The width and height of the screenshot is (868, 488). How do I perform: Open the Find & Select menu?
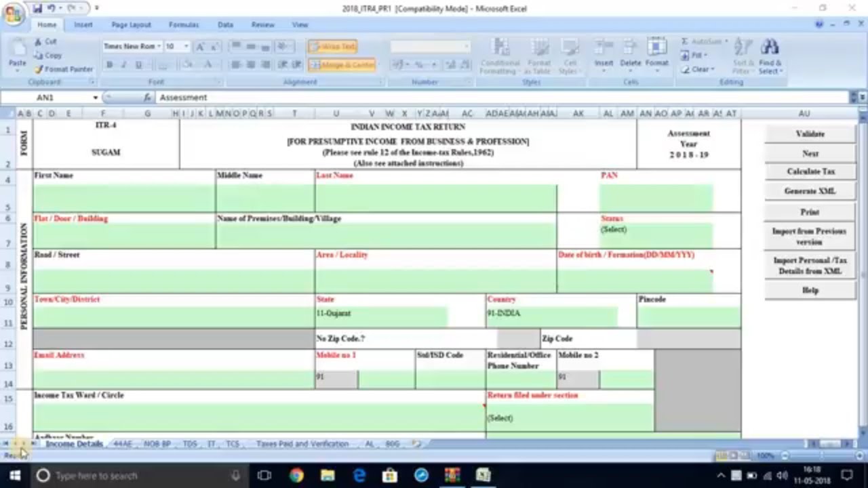[x=770, y=56]
